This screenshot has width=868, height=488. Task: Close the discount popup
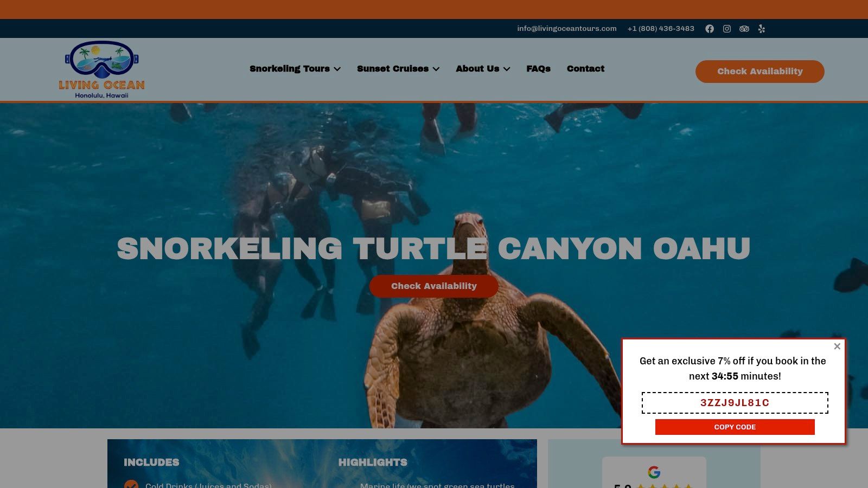coord(837,346)
